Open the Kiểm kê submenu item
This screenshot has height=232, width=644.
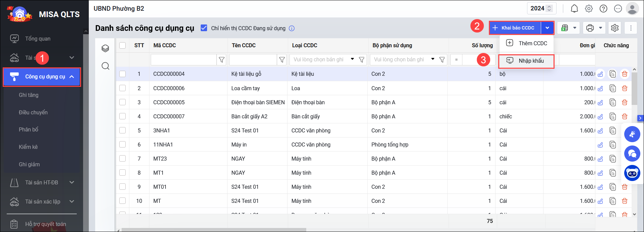tap(28, 147)
